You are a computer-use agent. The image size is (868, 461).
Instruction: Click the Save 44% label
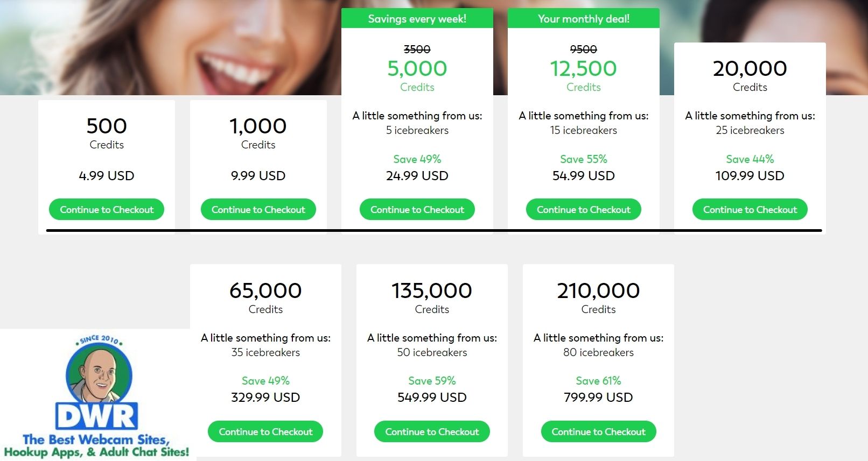click(x=750, y=159)
